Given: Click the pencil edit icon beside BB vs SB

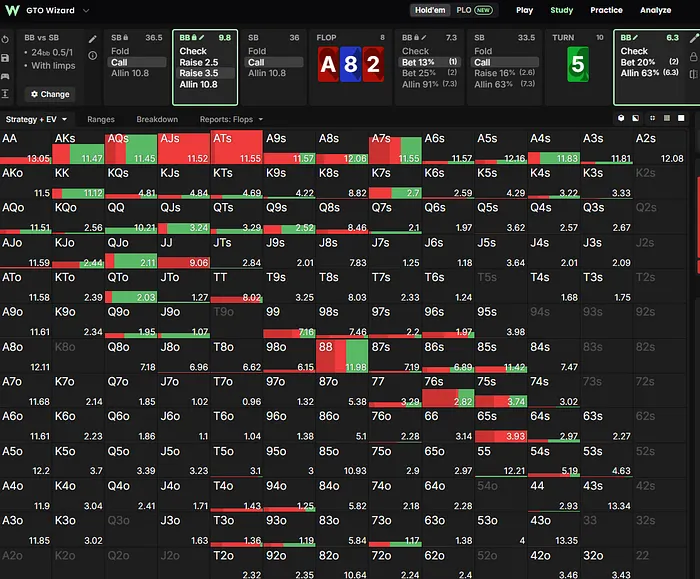Looking at the screenshot, I should click(92, 39).
